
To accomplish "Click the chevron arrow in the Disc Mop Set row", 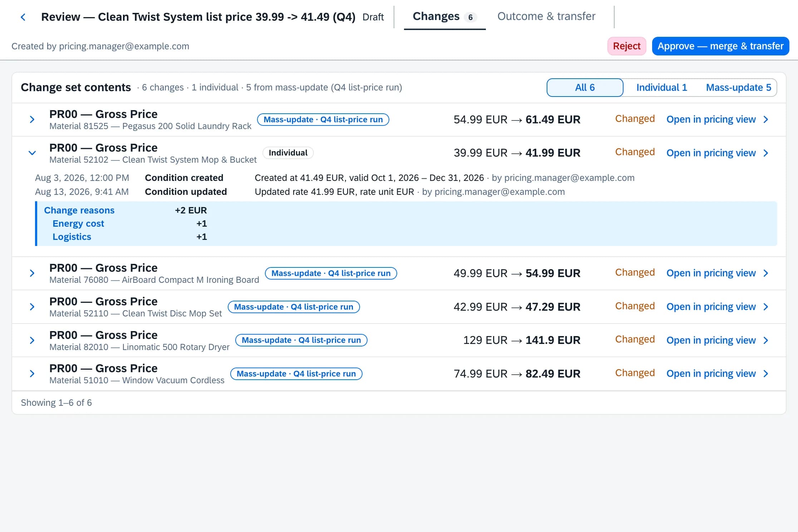I will (766, 307).
